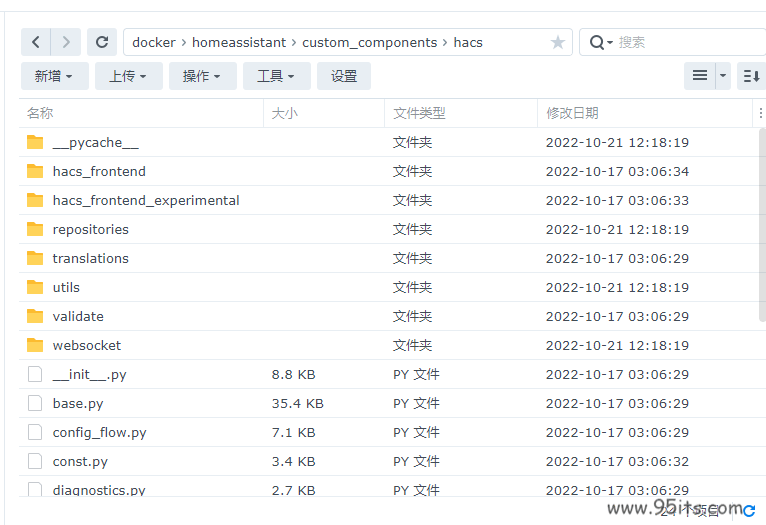The width and height of the screenshot is (766, 525).
Task: Click the repositories folder icon
Action: click(x=35, y=229)
